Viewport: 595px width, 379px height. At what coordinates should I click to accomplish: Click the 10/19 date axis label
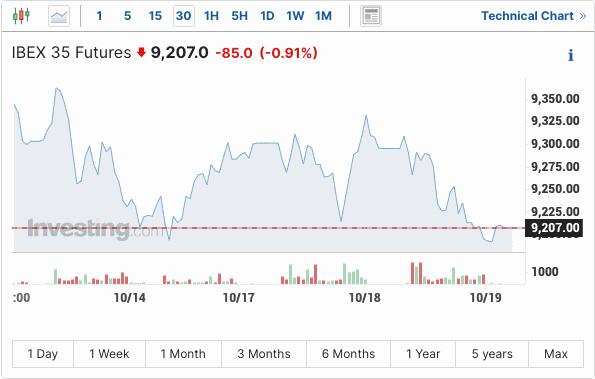(x=485, y=298)
